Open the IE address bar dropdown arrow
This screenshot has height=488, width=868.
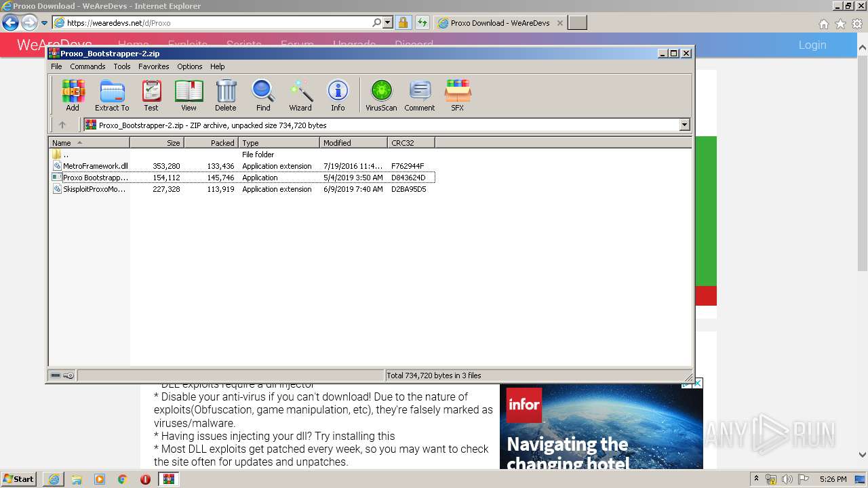[x=388, y=22]
